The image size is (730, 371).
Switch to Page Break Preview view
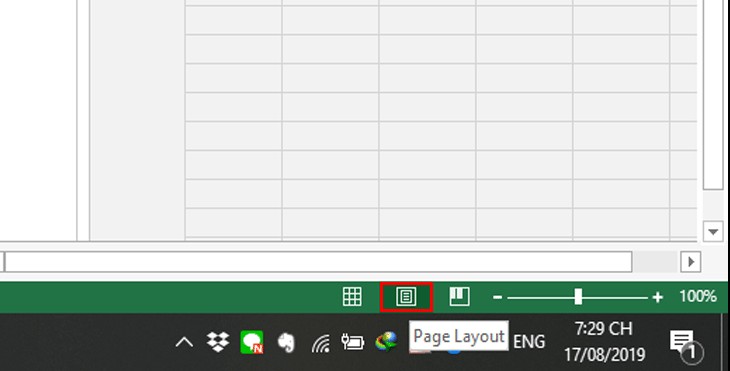460,297
